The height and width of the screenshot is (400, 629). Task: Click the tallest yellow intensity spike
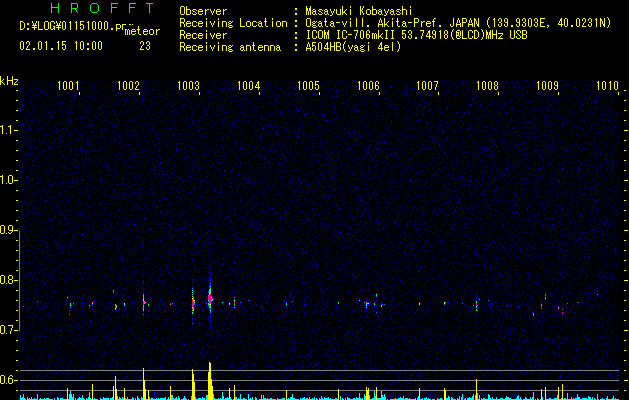pyautogui.click(x=210, y=381)
